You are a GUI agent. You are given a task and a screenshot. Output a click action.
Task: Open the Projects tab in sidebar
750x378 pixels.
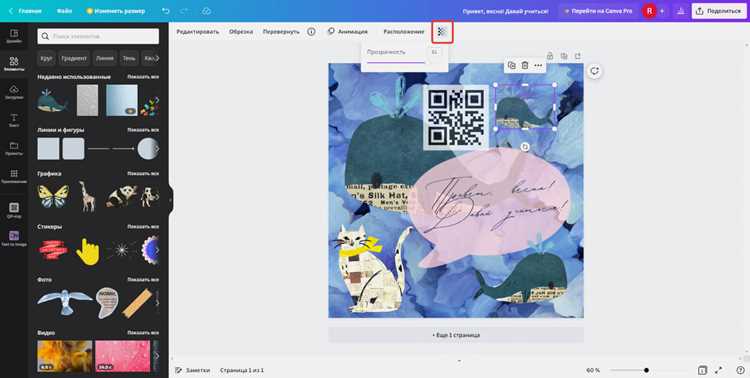pos(14,148)
